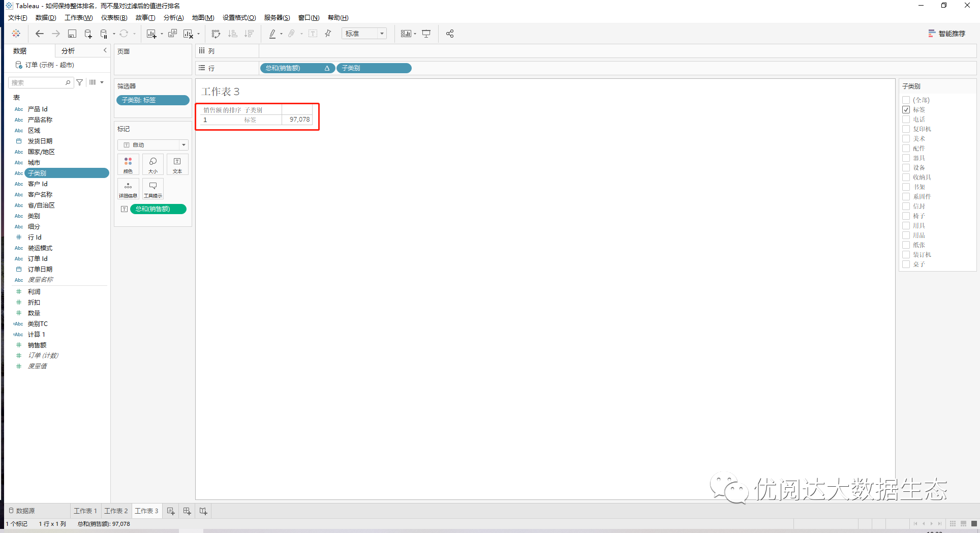
Task: Open the clear sheet dropdown arrow
Action: tap(198, 34)
